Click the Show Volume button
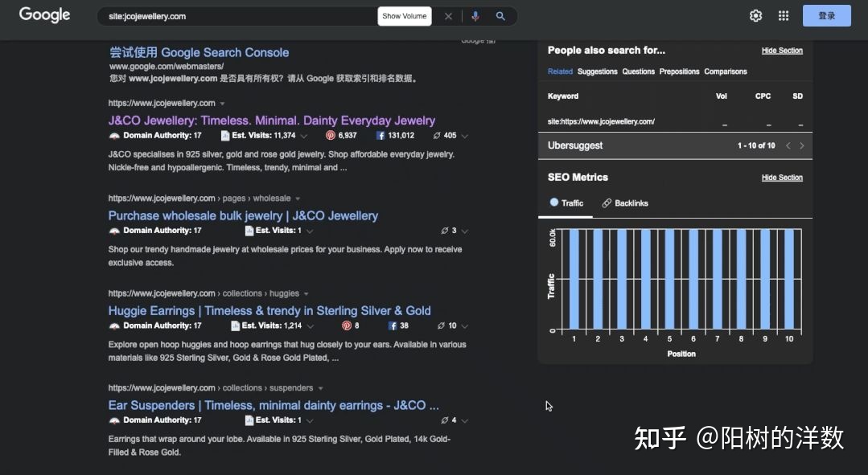The width and height of the screenshot is (868, 475). click(x=405, y=16)
